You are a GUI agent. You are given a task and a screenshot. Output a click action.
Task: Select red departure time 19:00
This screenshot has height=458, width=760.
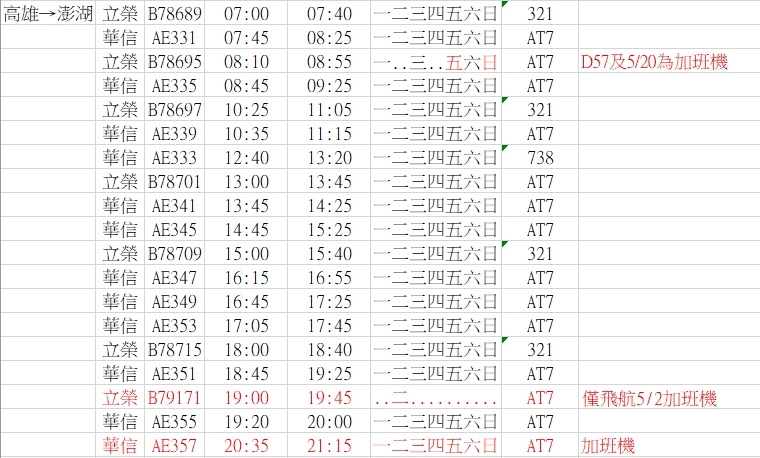pos(247,397)
